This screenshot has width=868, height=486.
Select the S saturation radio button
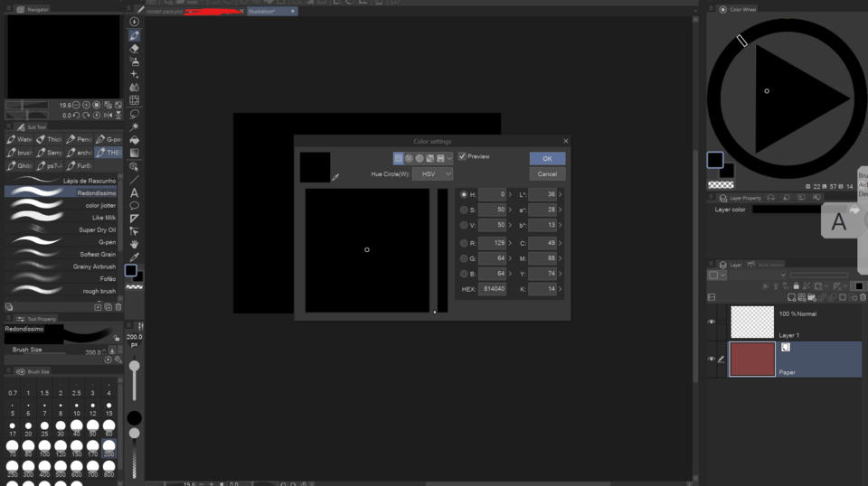(464, 210)
